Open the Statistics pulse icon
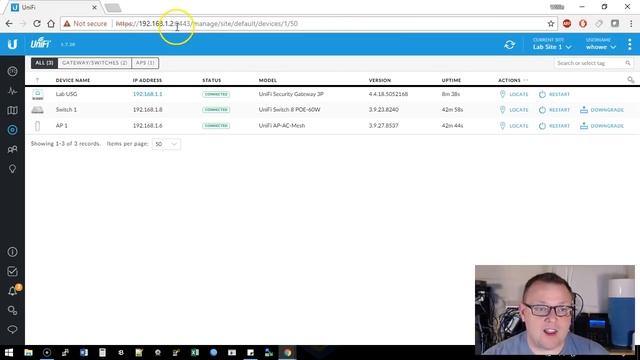 [x=12, y=91]
